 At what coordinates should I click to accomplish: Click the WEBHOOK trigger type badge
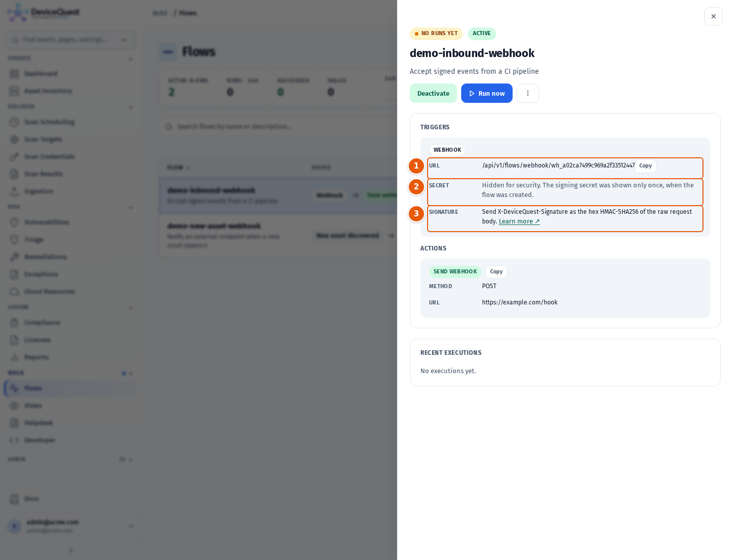[447, 150]
